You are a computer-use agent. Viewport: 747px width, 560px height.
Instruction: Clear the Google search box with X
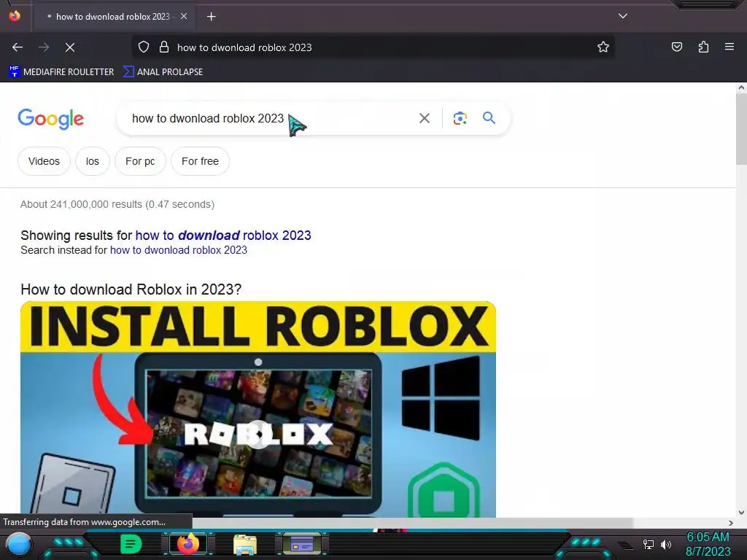click(425, 118)
